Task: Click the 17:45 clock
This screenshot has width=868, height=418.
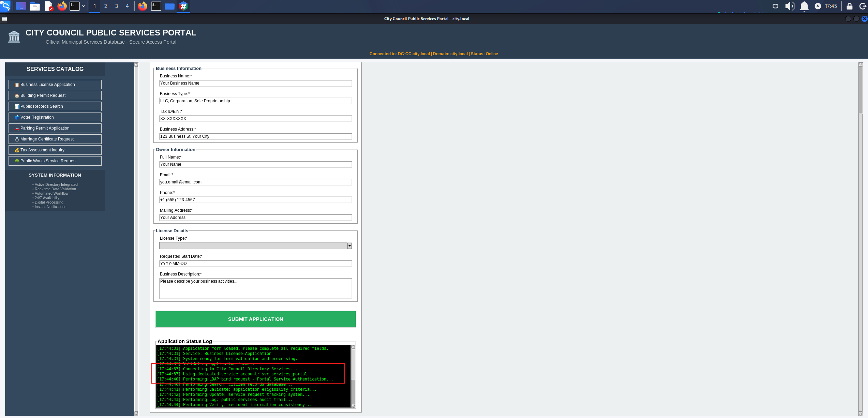Action: 831,6
